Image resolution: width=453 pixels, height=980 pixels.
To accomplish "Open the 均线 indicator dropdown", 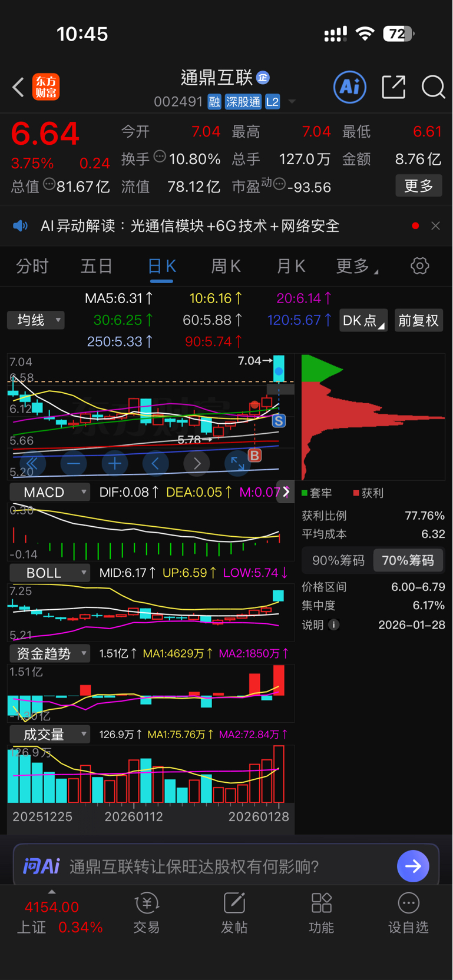I will [36, 320].
